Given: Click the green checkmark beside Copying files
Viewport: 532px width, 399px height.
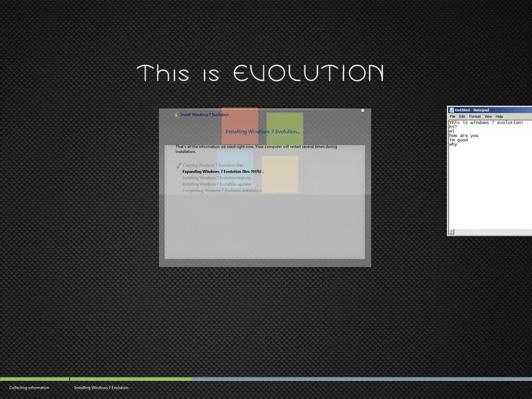Looking at the screenshot, I should click(179, 165).
